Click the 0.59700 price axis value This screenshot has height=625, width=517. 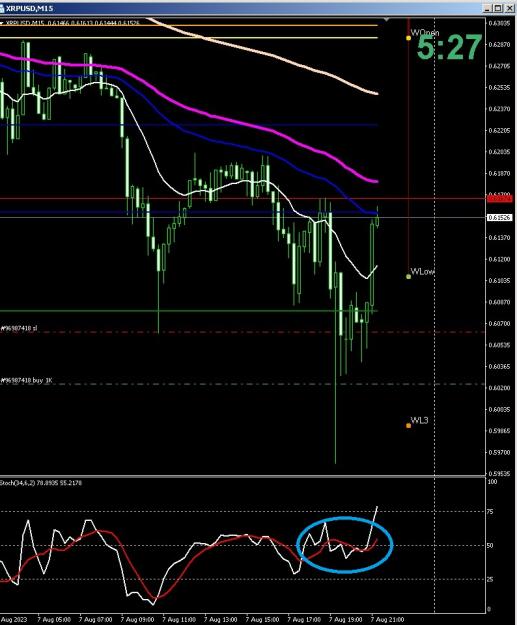tap(499, 452)
